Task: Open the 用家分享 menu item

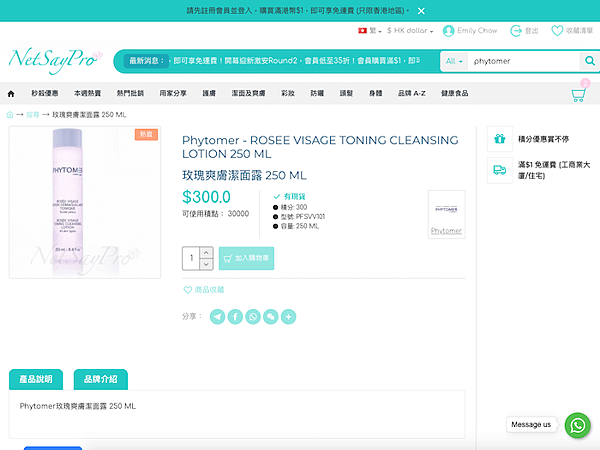Action: point(173,93)
